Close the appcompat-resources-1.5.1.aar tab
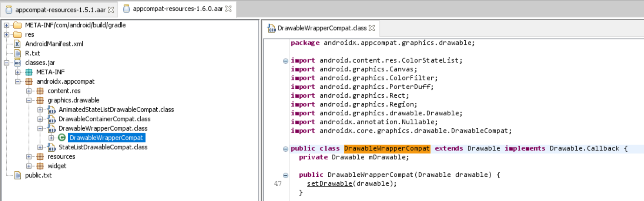This screenshot has width=644, height=201. point(111,10)
